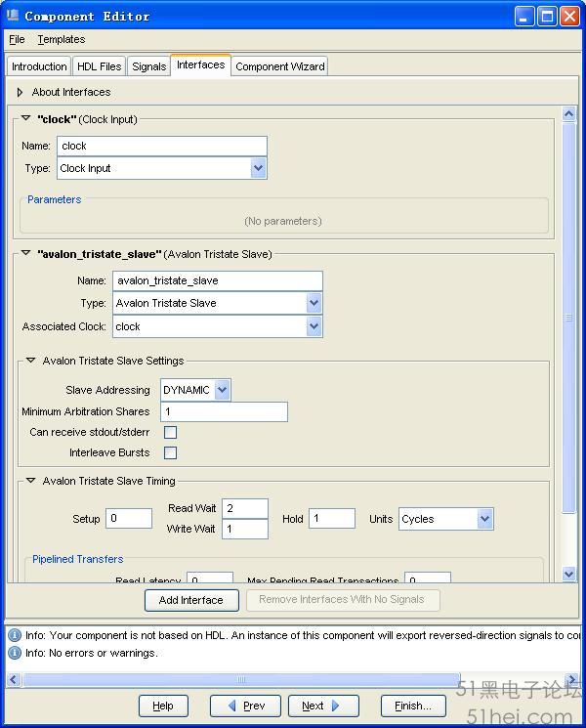
Task: Open the Units Cycles dropdown
Action: [x=484, y=519]
